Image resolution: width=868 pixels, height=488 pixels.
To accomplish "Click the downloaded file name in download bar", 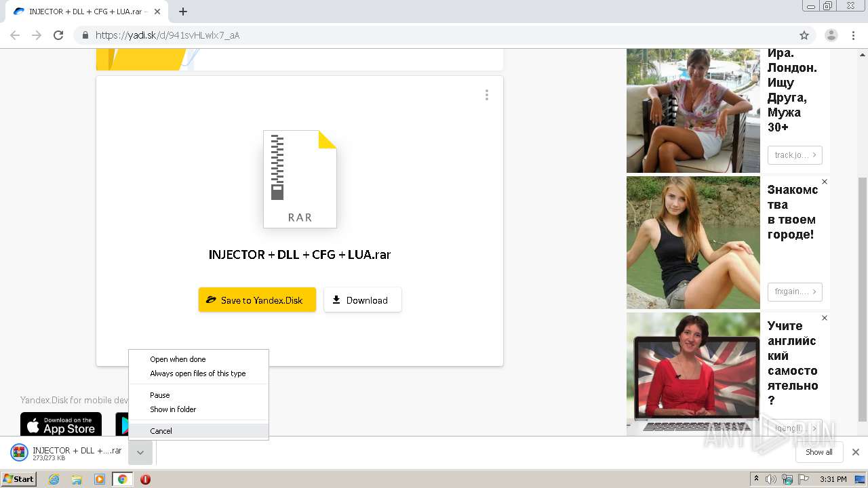I will (x=77, y=450).
